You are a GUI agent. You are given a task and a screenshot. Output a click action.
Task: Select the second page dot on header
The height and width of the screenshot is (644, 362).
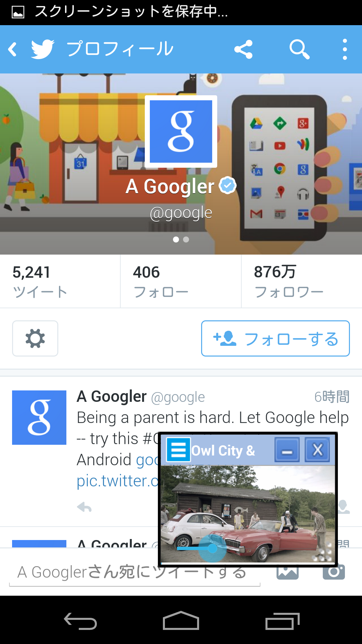click(x=186, y=239)
